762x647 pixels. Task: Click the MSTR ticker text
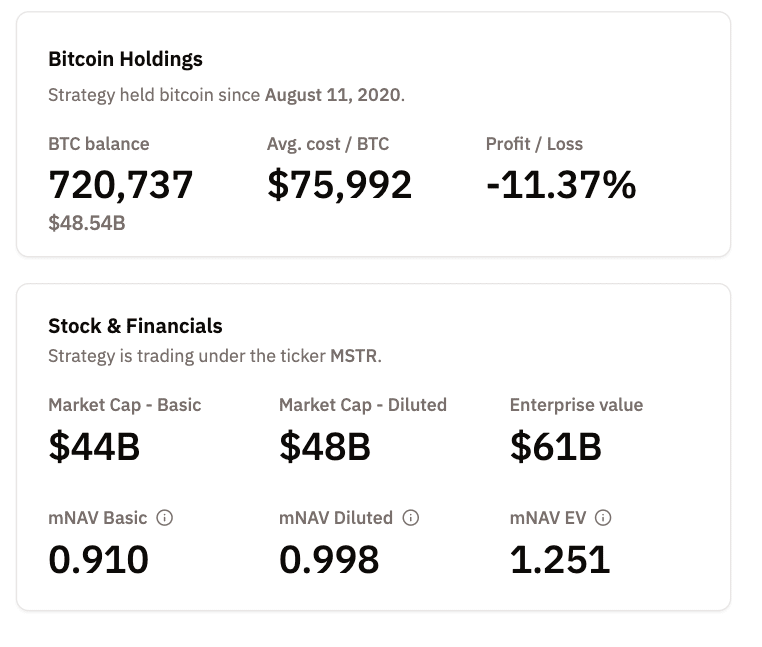[354, 356]
